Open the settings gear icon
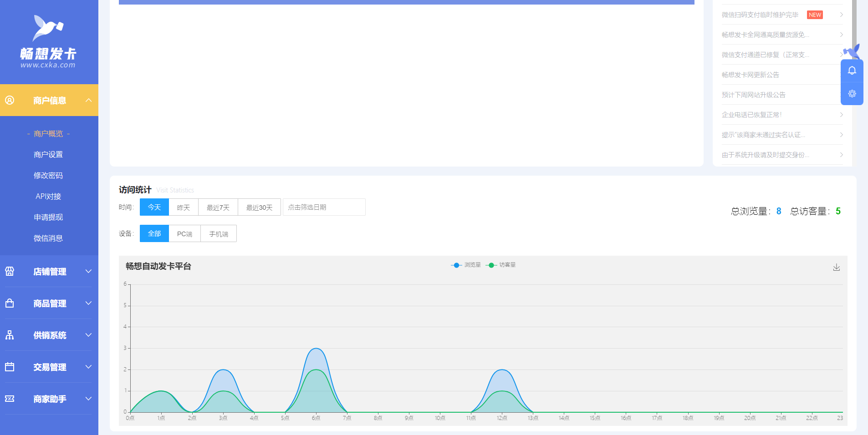The image size is (868, 435). coord(852,94)
